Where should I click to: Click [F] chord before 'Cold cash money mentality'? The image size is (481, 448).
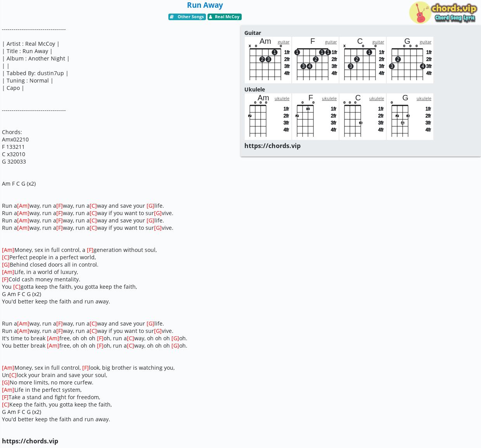5,279
